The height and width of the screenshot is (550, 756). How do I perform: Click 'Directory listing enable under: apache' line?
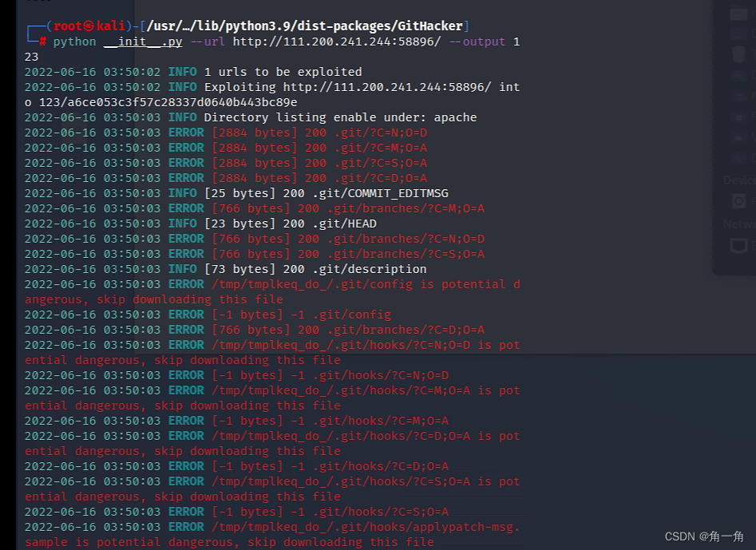[x=340, y=117]
